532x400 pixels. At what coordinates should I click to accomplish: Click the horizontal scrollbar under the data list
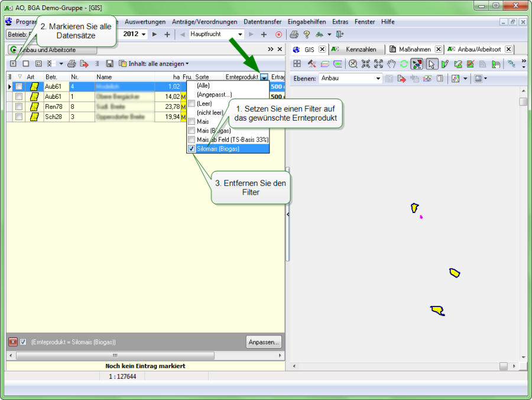click(x=115, y=356)
